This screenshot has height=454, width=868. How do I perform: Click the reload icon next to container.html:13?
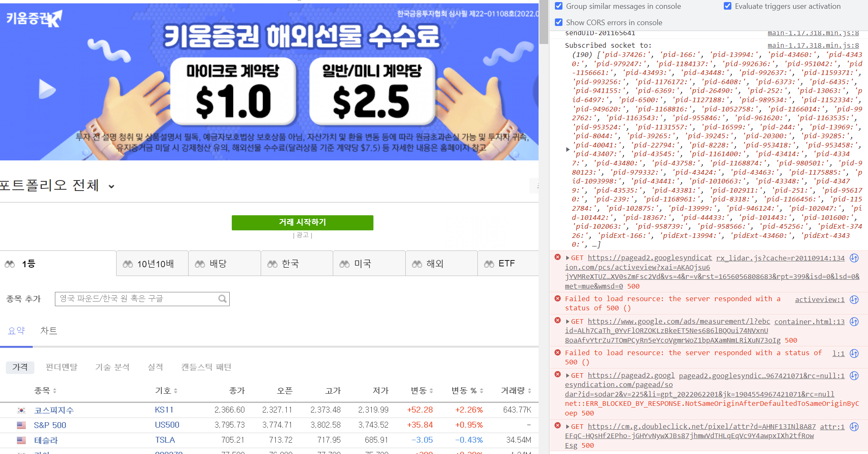pyautogui.click(x=854, y=322)
